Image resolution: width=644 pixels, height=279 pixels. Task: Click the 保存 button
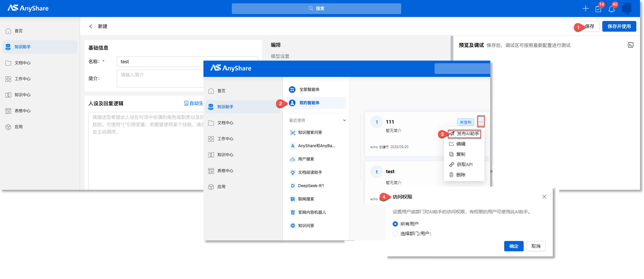[589, 26]
